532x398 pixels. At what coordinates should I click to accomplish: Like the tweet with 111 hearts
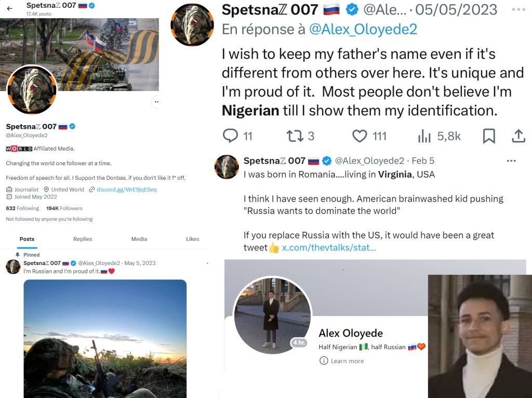[360, 136]
